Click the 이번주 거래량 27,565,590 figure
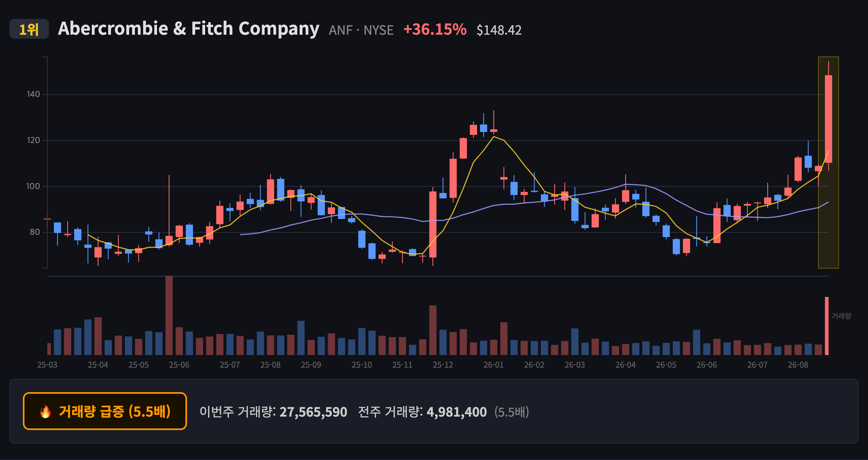The image size is (868, 460). coord(273,412)
